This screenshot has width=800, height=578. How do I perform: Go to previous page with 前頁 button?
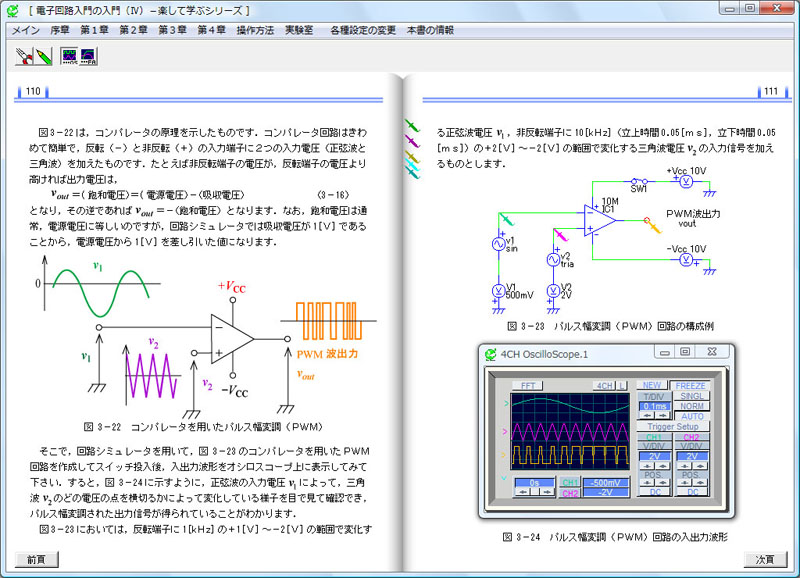click(36, 560)
